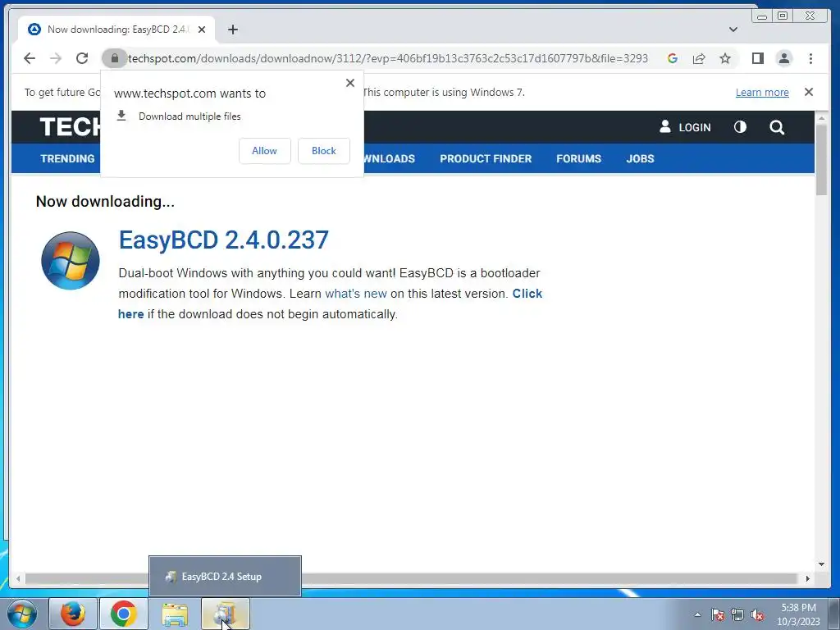Open the Learn more link

[762, 92]
